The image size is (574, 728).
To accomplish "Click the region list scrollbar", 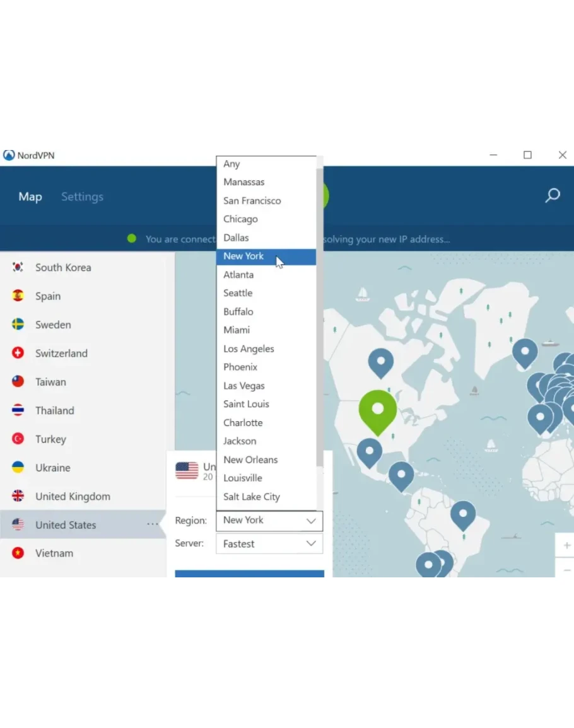I will pyautogui.click(x=320, y=315).
